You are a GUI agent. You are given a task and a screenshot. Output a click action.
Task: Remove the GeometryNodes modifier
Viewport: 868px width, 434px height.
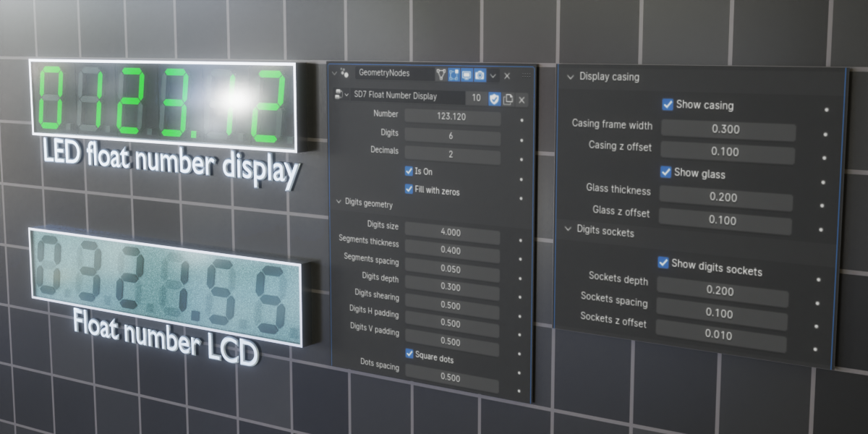[x=506, y=75]
